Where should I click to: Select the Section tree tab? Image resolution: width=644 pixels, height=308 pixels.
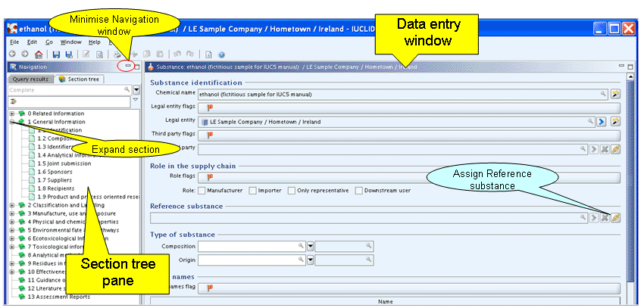(80, 79)
